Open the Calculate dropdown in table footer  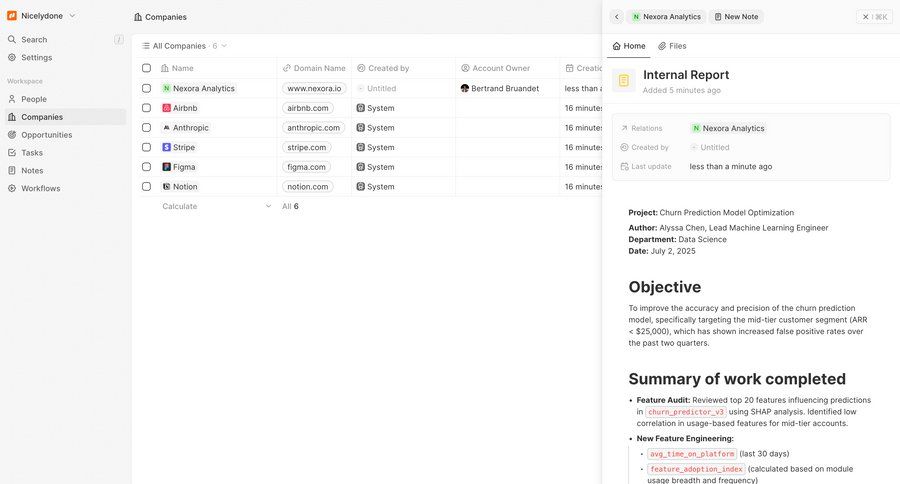click(216, 206)
